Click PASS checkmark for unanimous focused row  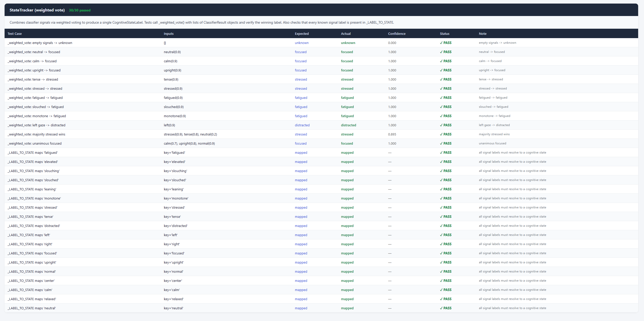[446, 143]
